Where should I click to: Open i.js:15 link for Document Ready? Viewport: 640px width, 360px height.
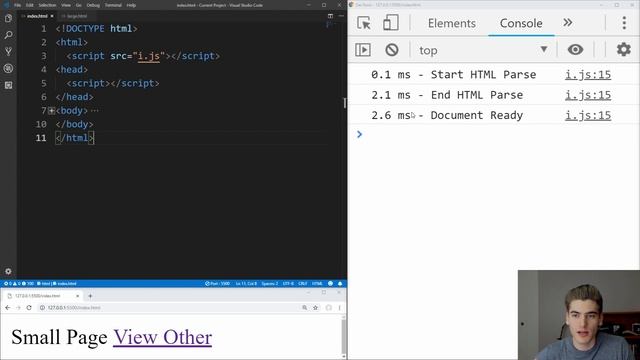coord(588,116)
